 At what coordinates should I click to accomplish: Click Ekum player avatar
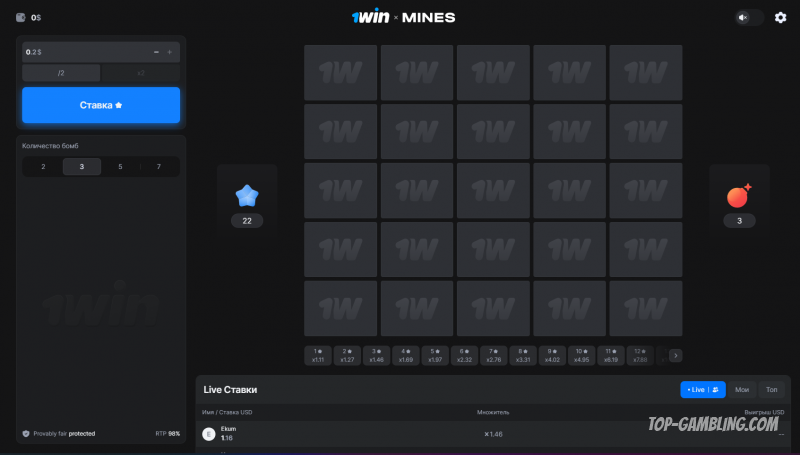pyautogui.click(x=209, y=434)
